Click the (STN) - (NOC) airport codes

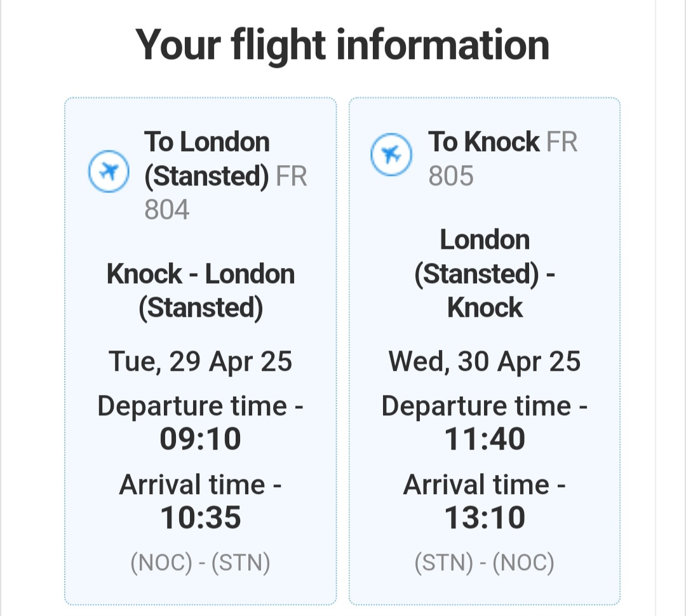pyautogui.click(x=484, y=563)
